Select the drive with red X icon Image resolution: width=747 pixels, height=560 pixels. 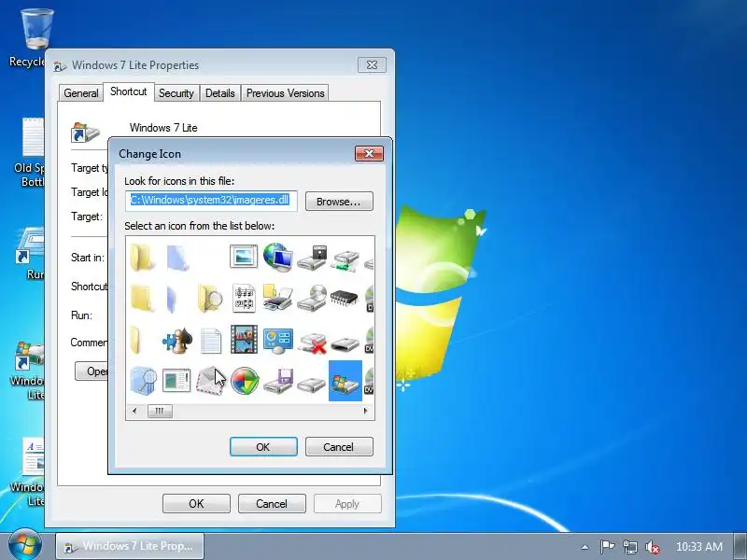point(312,343)
